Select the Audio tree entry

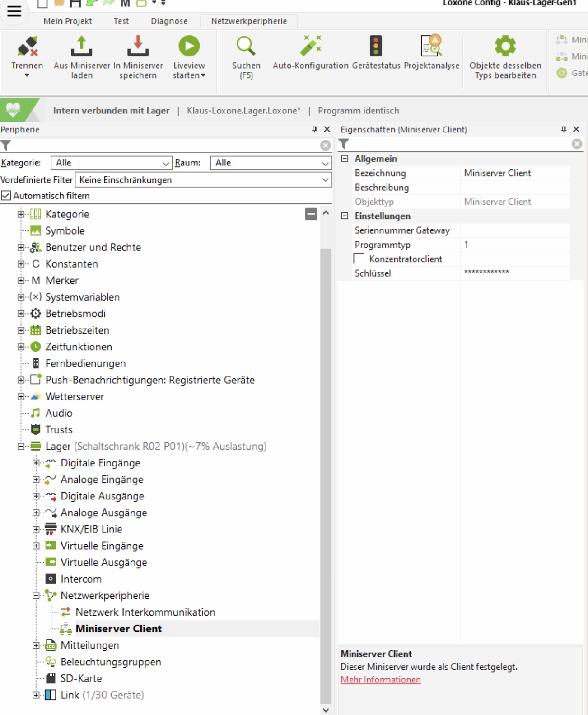pyautogui.click(x=59, y=413)
